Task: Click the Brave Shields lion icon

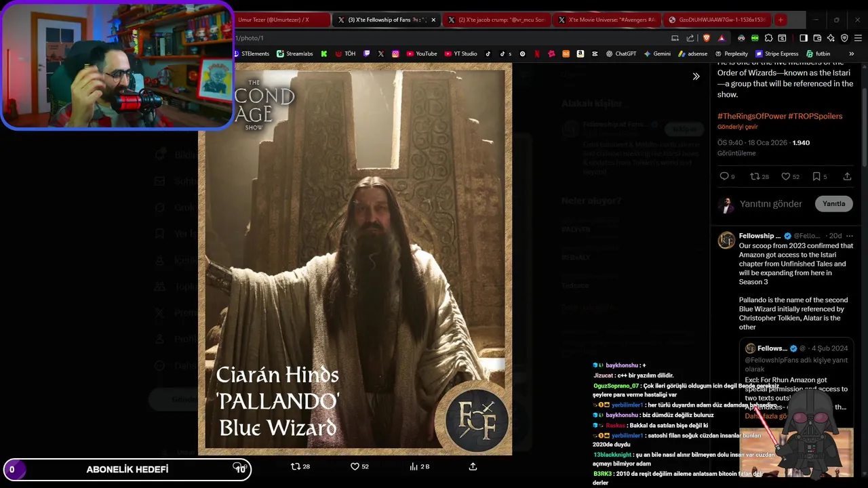Action: point(707,38)
